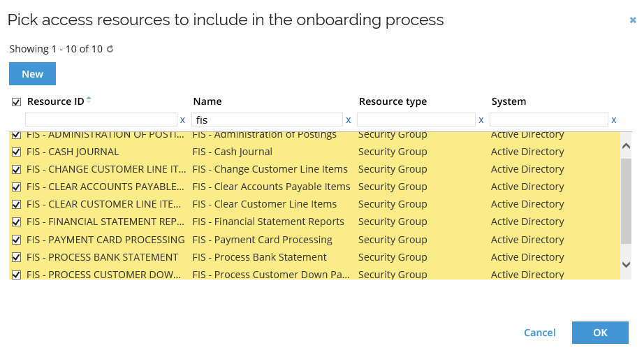Sort by the Name column header
This screenshot has height=355, width=644.
(x=207, y=101)
